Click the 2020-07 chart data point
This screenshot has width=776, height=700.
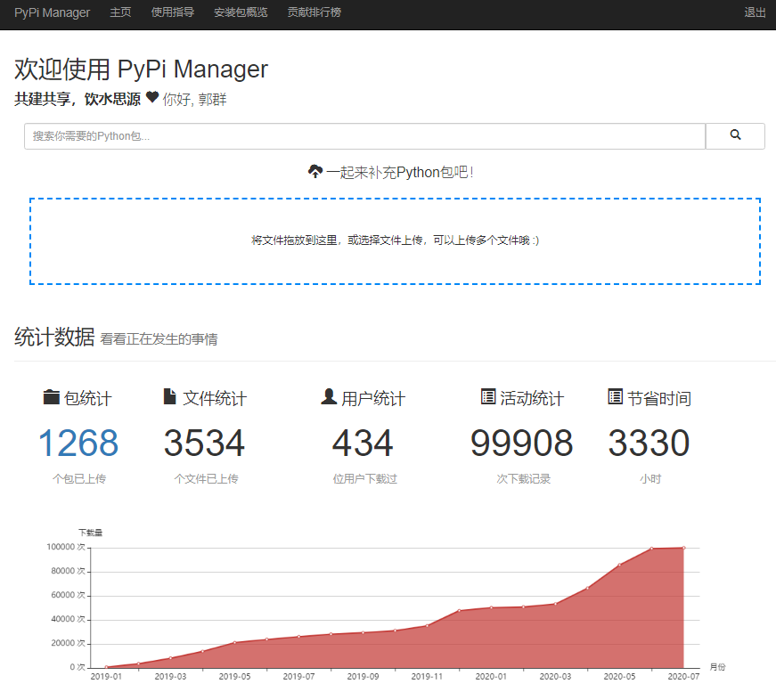coord(683,548)
